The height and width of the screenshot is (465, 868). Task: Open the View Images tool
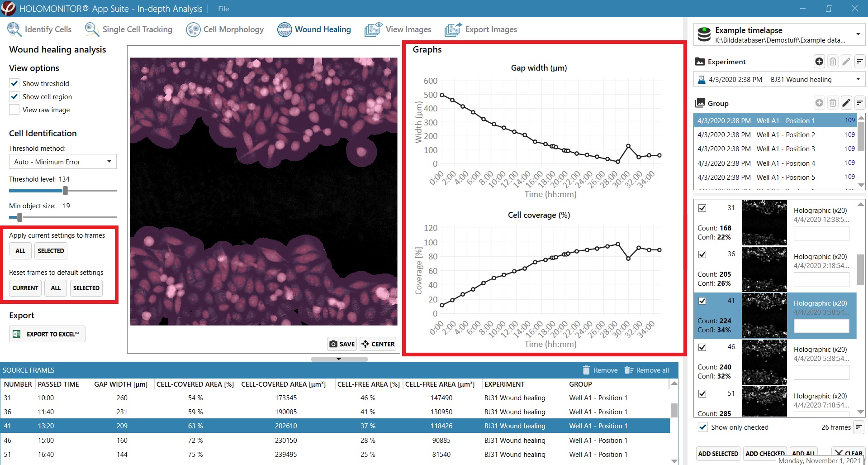(398, 29)
